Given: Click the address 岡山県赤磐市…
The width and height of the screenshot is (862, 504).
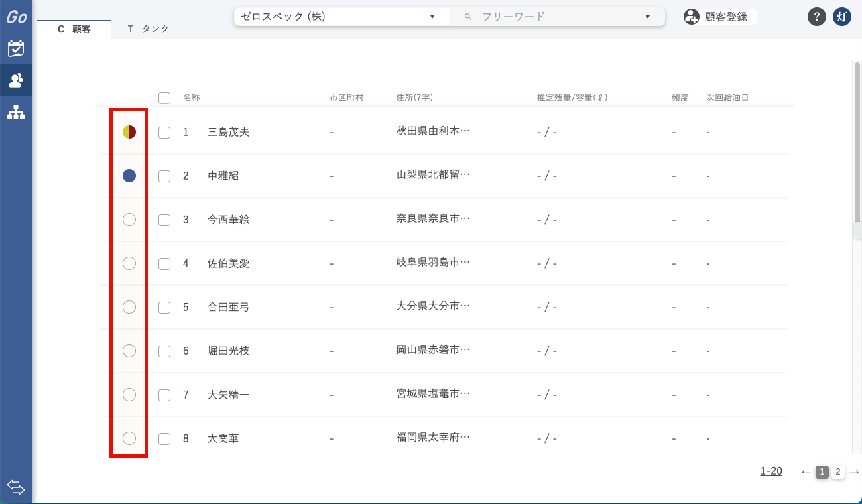Looking at the screenshot, I should [433, 349].
